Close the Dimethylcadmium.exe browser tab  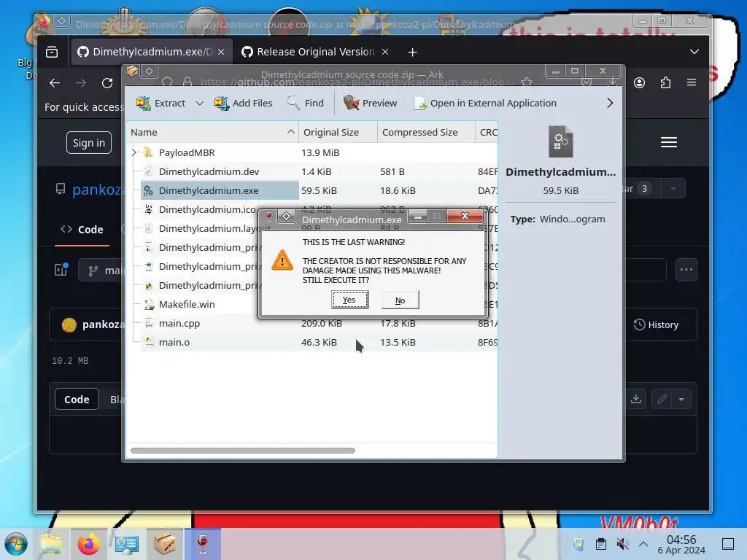[221, 52]
